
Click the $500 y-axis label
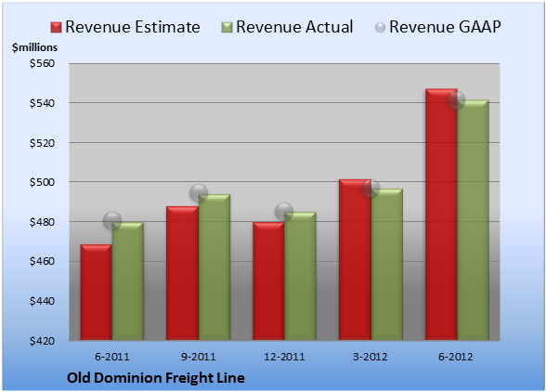pyautogui.click(x=42, y=182)
